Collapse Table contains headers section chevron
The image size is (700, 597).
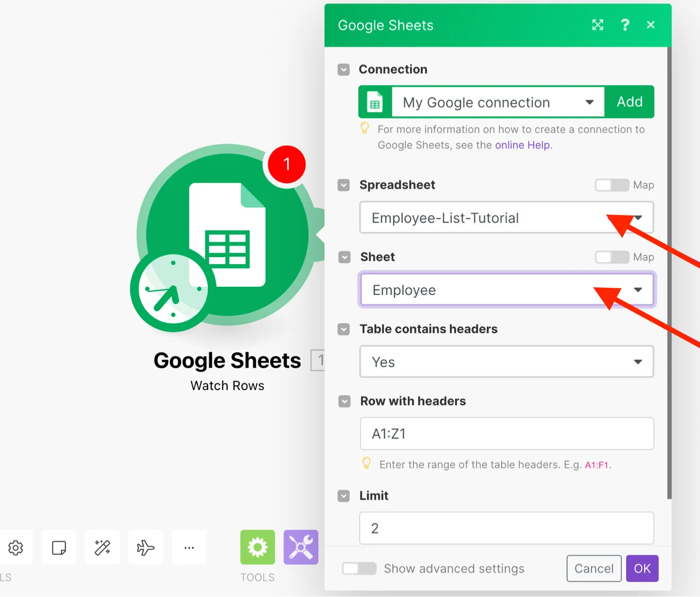(344, 329)
